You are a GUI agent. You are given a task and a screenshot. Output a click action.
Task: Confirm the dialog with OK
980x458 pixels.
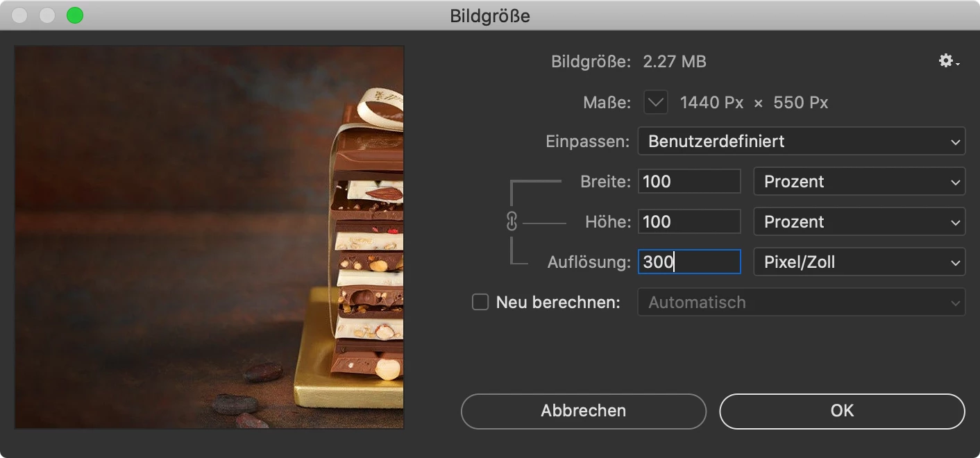(x=842, y=411)
